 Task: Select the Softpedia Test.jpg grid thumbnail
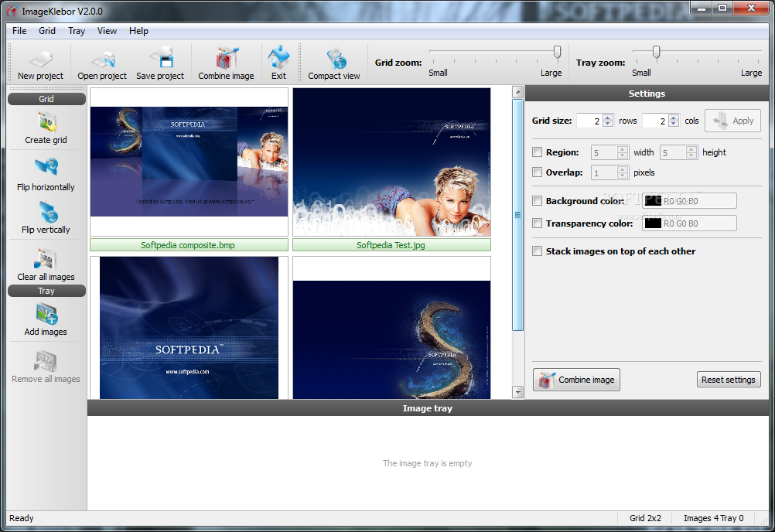click(391, 162)
